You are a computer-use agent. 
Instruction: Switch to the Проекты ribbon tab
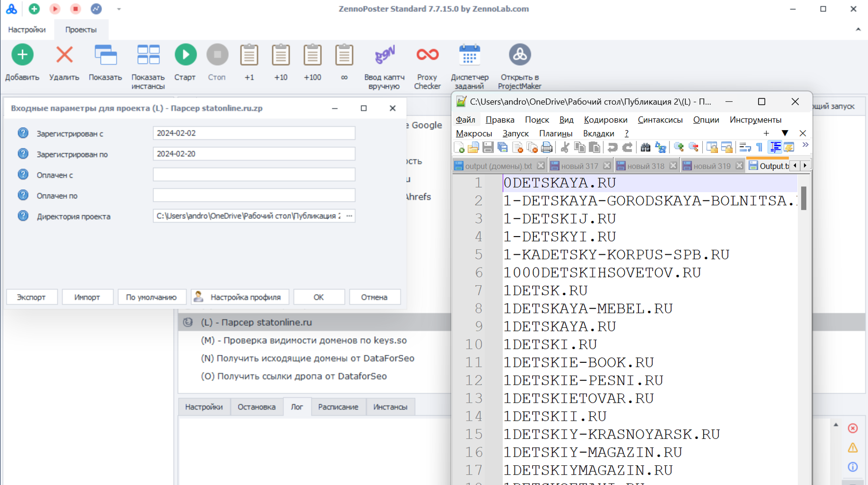(81, 29)
